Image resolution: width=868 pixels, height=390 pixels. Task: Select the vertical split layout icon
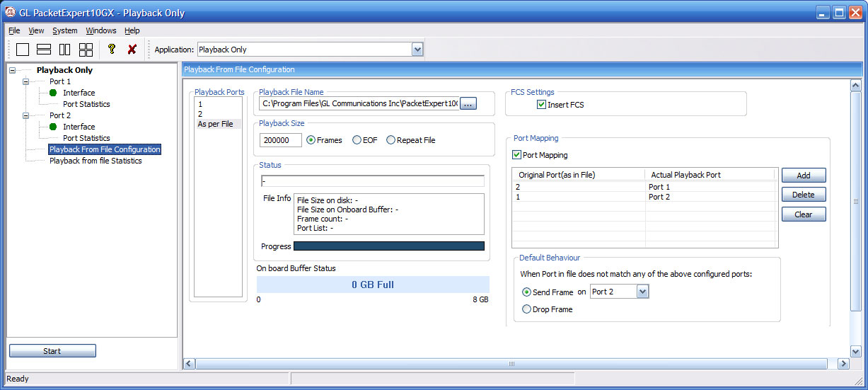65,50
